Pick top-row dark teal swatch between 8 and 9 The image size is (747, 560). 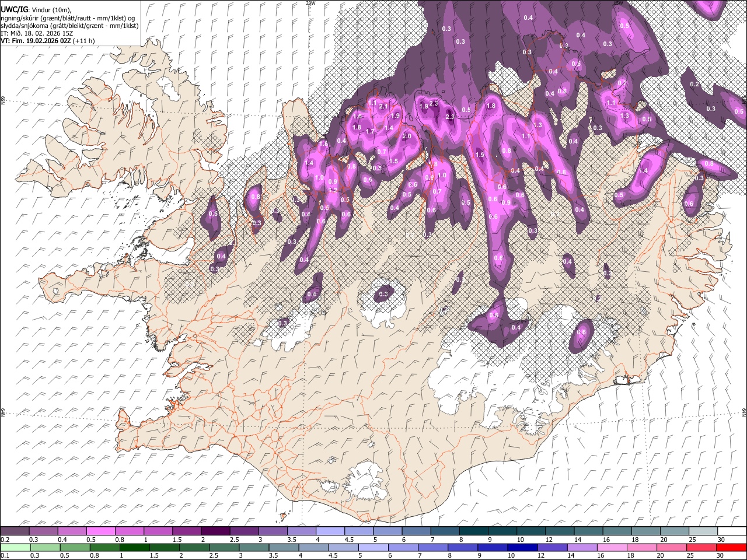(x=473, y=531)
